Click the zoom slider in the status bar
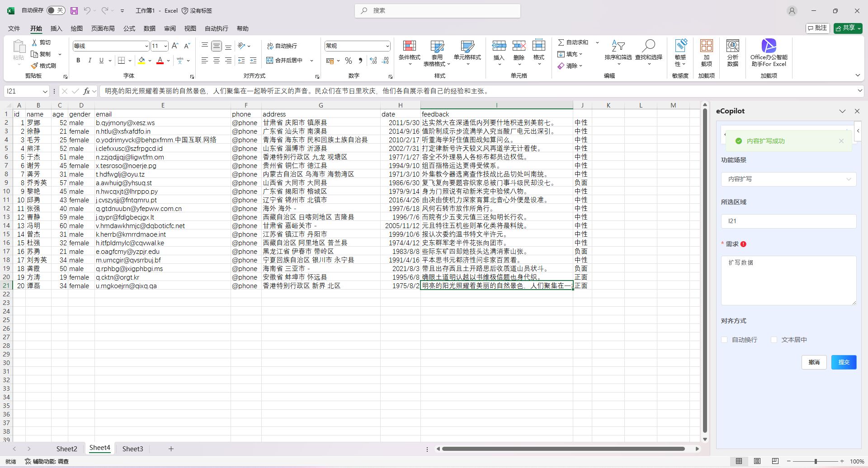868x468 pixels. pyautogui.click(x=816, y=461)
